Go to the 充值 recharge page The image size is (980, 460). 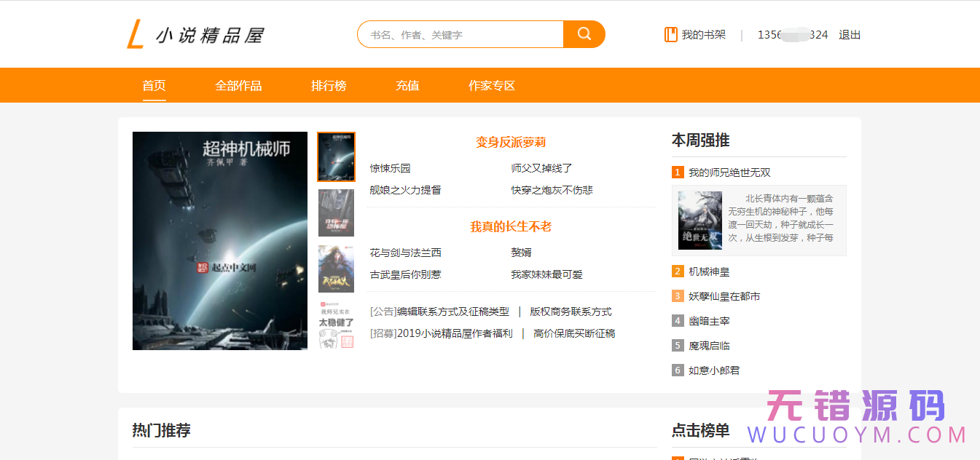coord(407,85)
